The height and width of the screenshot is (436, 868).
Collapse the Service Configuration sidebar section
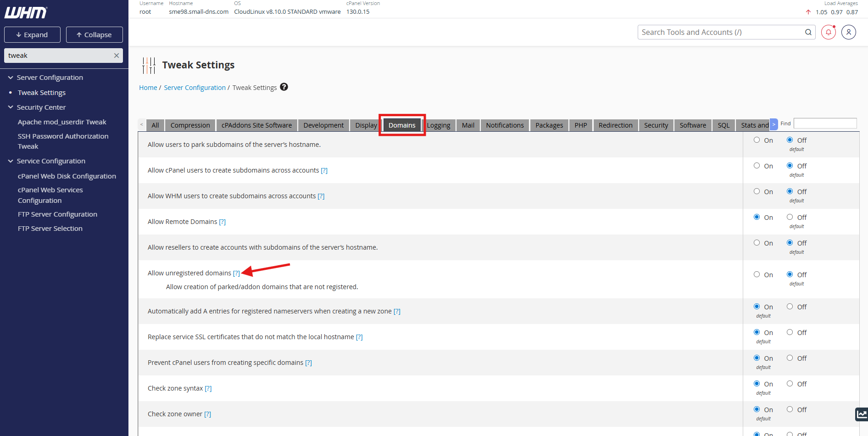coord(11,161)
